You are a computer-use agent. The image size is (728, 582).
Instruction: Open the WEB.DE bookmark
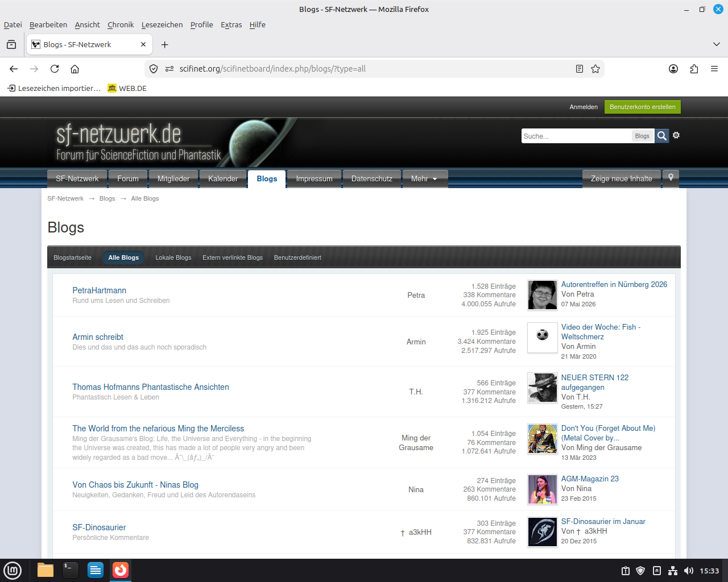pos(128,88)
